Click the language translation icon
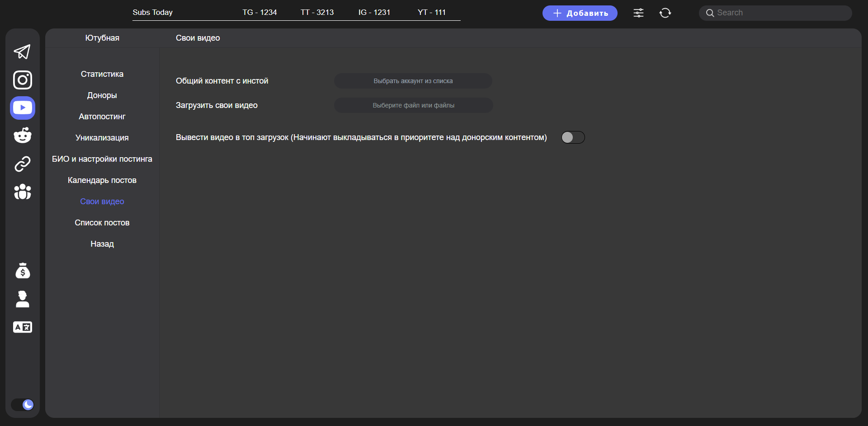This screenshot has height=426, width=868. tap(23, 327)
